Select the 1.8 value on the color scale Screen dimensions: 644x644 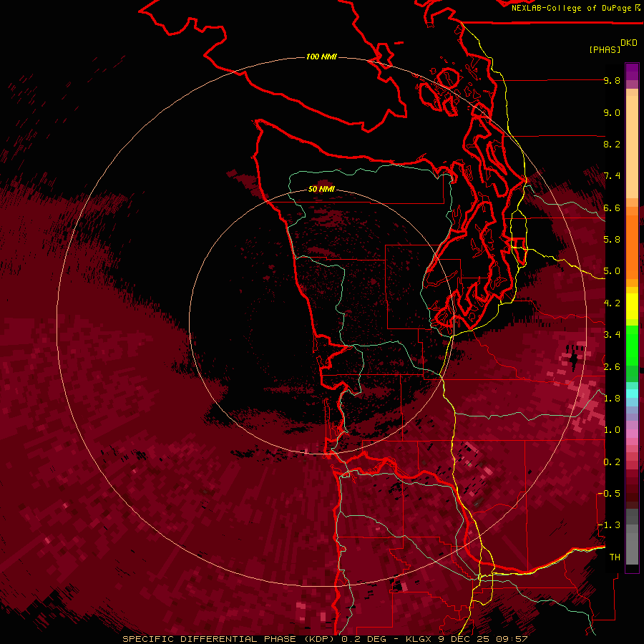(612, 399)
